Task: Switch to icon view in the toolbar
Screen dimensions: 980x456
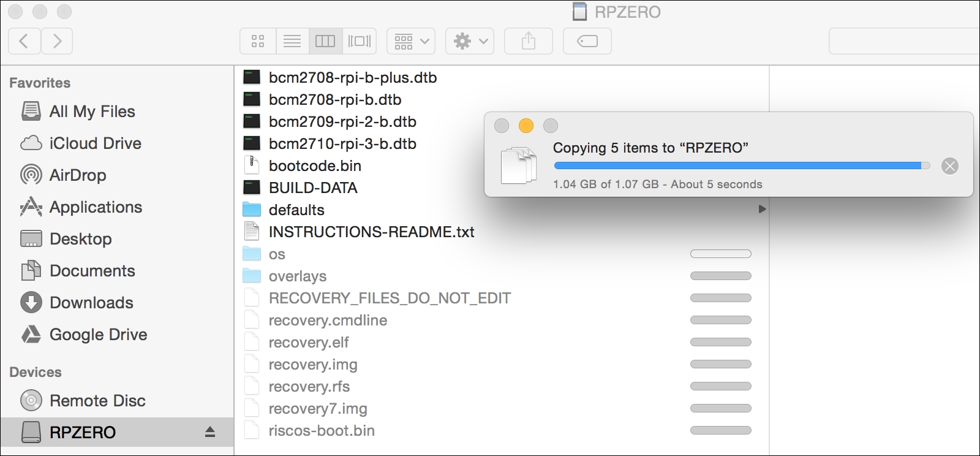Action: point(258,41)
